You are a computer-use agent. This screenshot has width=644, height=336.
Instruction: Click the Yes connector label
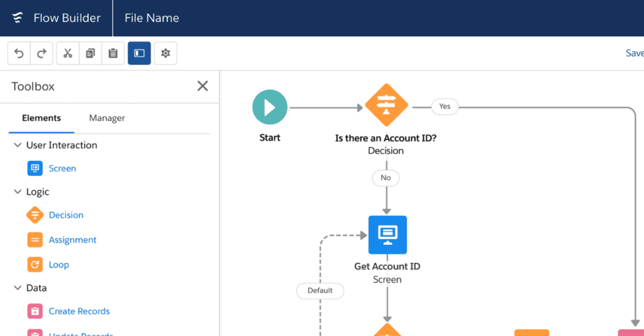445,107
